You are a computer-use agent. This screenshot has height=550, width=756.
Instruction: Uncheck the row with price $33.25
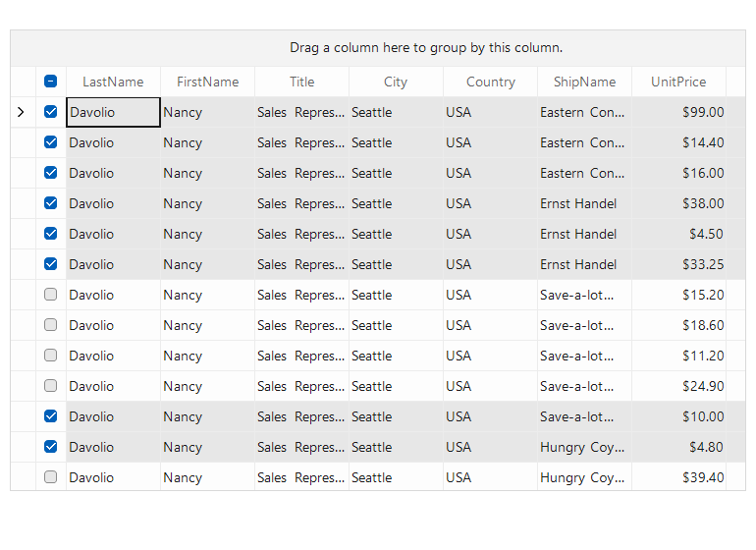51,264
